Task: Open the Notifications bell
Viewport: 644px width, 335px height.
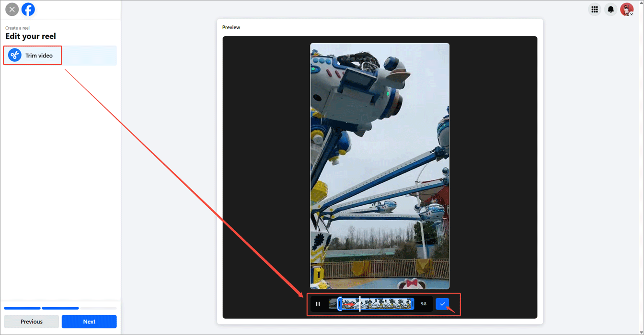Action: click(610, 9)
